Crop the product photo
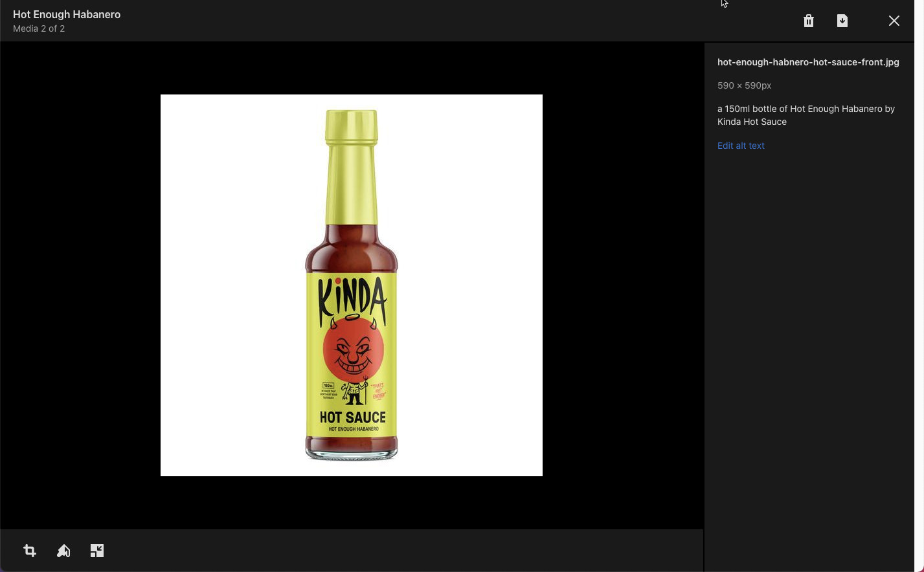The image size is (924, 572). (x=30, y=551)
